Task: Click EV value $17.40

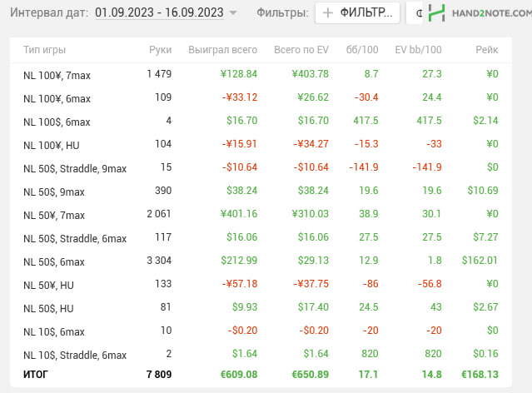Action: [314, 306]
